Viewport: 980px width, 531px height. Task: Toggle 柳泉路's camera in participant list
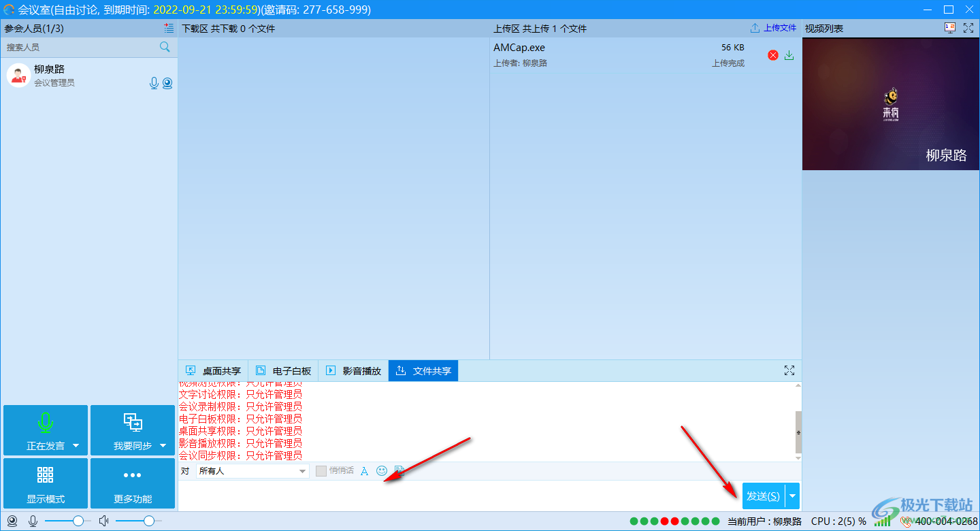(167, 82)
